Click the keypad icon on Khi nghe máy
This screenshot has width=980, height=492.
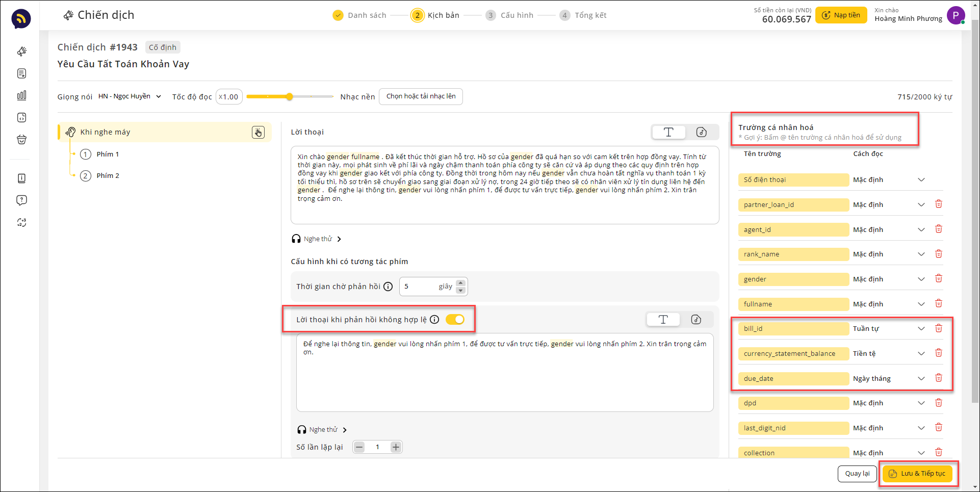coord(258,133)
